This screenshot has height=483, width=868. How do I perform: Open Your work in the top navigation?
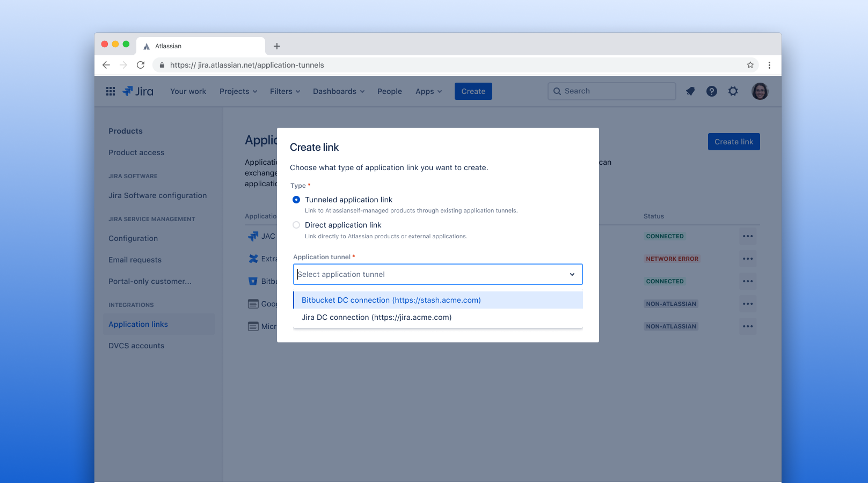tap(188, 91)
